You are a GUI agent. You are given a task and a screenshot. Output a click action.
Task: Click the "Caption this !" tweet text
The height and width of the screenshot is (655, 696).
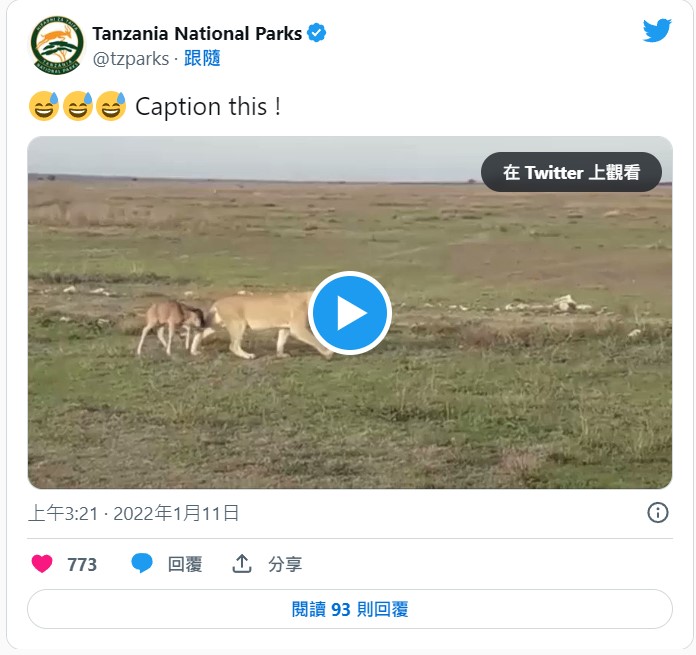point(208,106)
